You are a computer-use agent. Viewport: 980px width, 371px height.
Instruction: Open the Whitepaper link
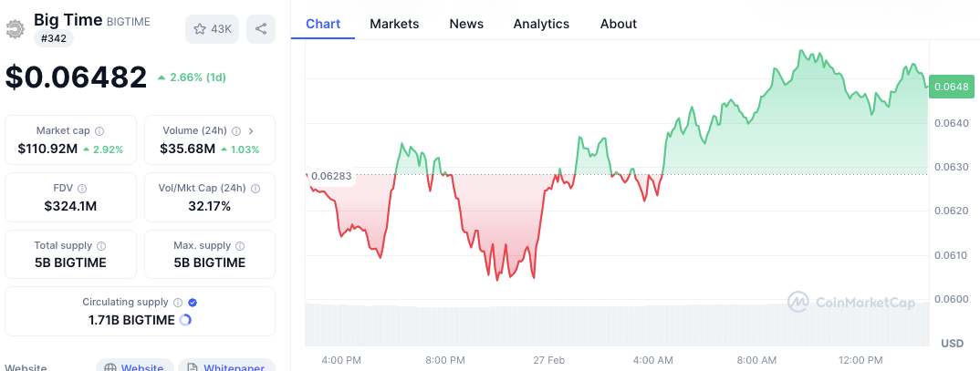[x=226, y=366]
